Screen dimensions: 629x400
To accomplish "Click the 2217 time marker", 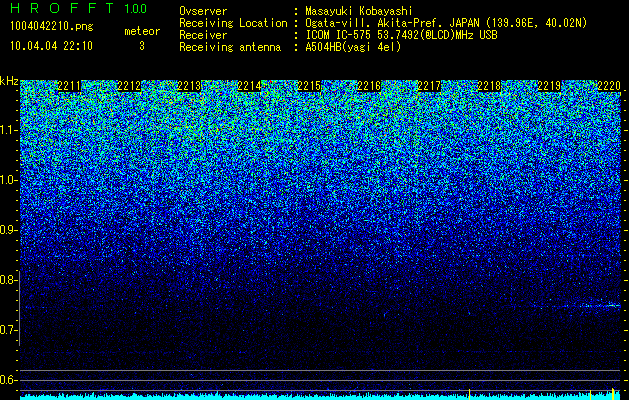I will (429, 86).
